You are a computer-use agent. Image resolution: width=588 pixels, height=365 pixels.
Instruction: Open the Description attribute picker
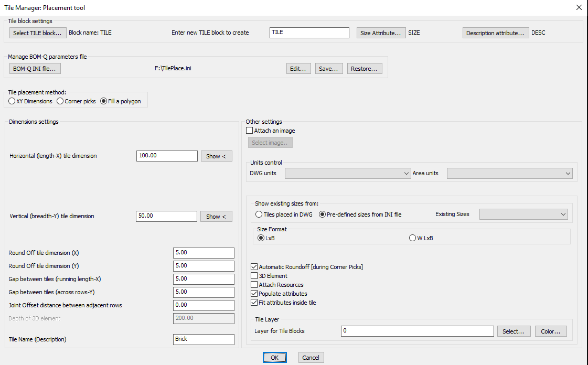495,33
